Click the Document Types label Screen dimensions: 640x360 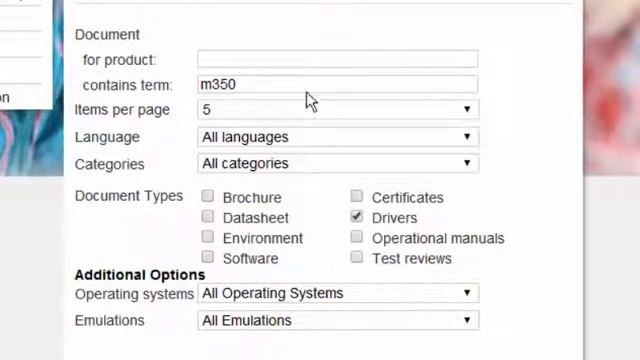tap(129, 196)
